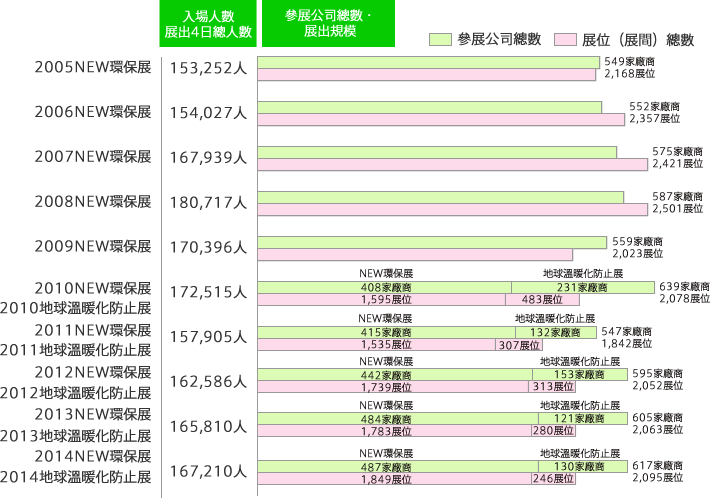
Task: Click the 2006 pink booth bar
Action: (x=441, y=120)
